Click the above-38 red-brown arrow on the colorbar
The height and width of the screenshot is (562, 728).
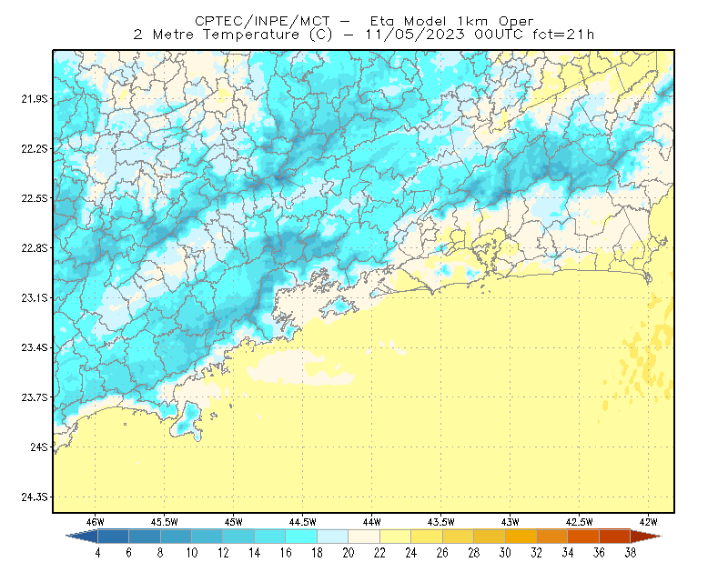pos(646,537)
